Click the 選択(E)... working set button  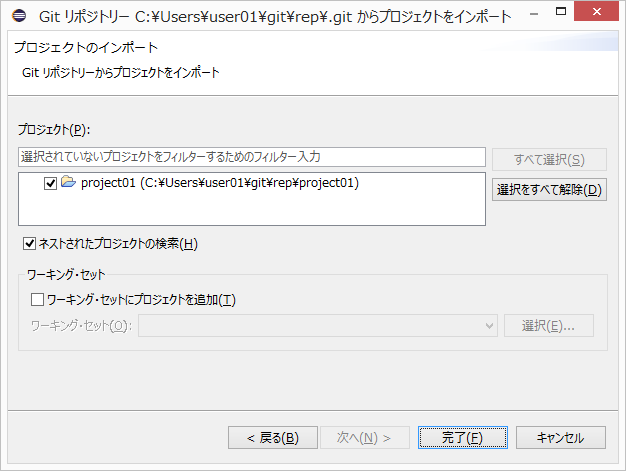[549, 326]
